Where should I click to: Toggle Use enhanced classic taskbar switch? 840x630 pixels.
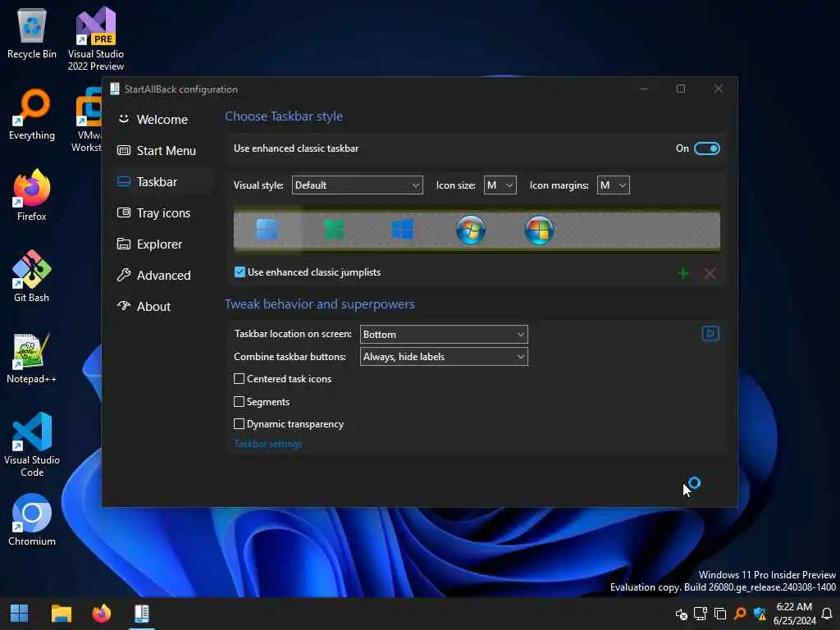coord(706,148)
